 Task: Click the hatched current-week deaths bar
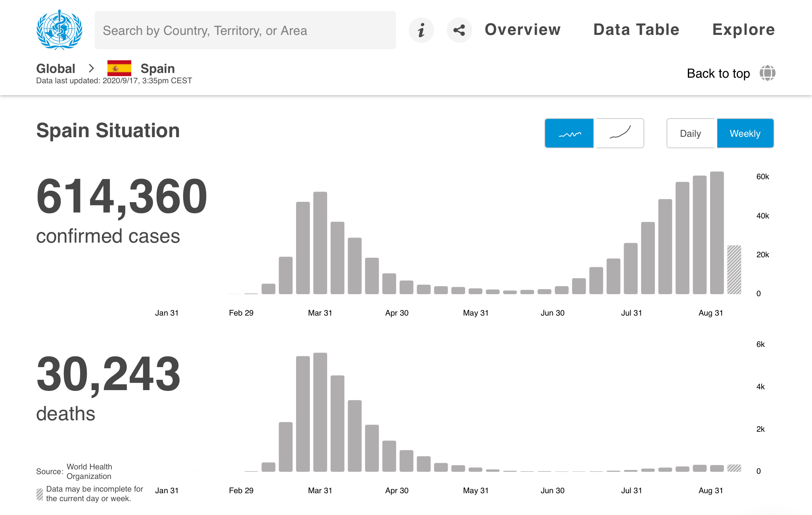click(734, 468)
